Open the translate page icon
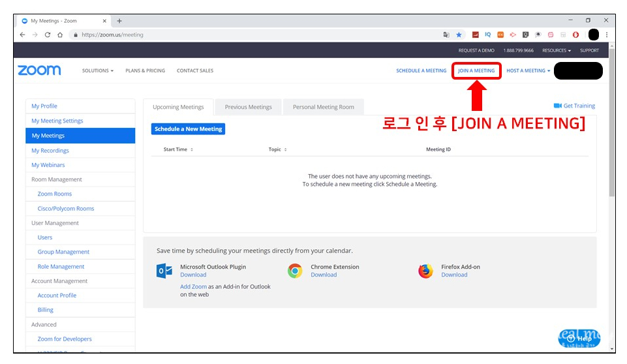The height and width of the screenshot is (364, 627). [x=446, y=35]
